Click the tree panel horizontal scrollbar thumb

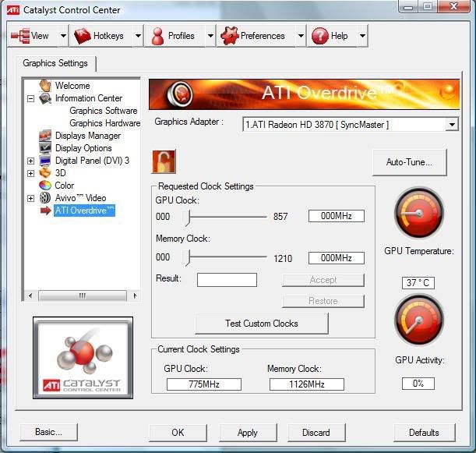pyautogui.click(x=83, y=296)
